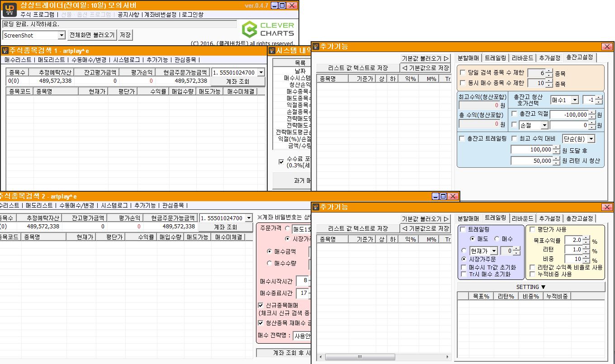The image size is (615, 364).
Task: Select 시장가주문 radio in 트레일링 panel
Action: (x=464, y=259)
